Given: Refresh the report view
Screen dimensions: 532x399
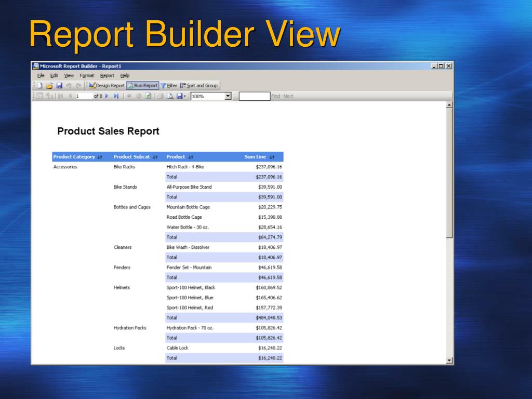Looking at the screenshot, I should (x=148, y=96).
